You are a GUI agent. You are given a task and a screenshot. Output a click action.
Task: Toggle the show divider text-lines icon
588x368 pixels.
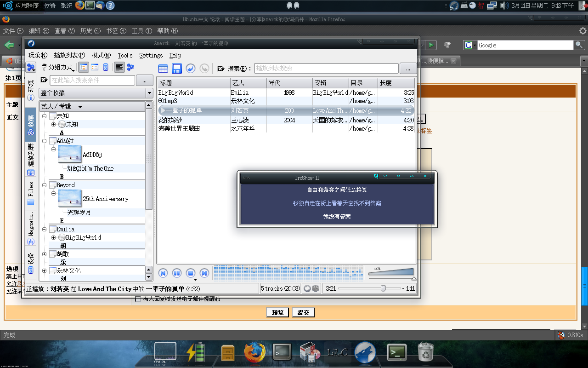[119, 68]
